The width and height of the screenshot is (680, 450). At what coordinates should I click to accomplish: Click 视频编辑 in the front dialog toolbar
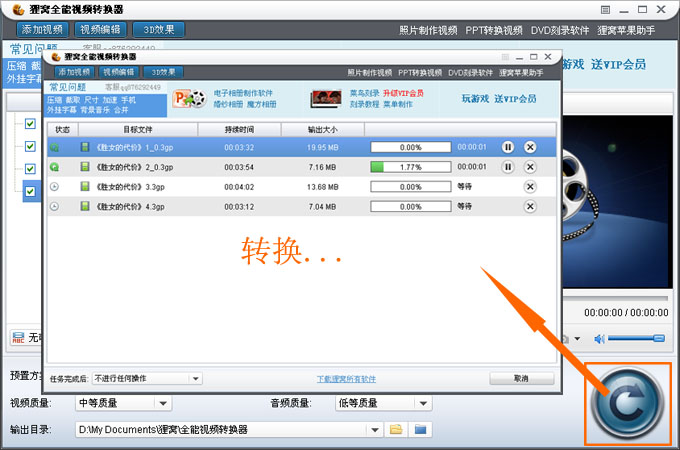click(118, 72)
